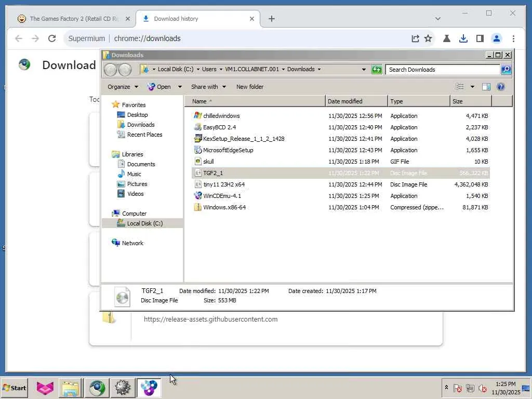Click the Search Downloads input field
Viewport: 532px width, 399px height.
tap(443, 70)
